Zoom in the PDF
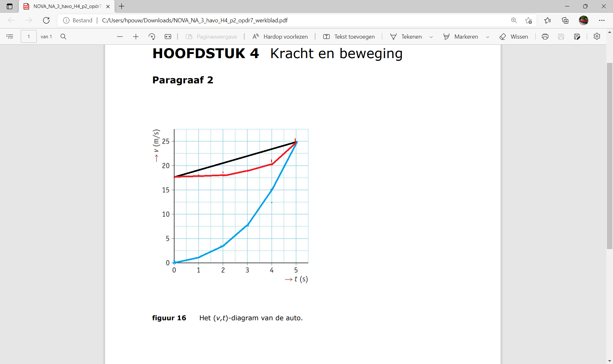Screen dimensions: 613x364 click(136, 37)
